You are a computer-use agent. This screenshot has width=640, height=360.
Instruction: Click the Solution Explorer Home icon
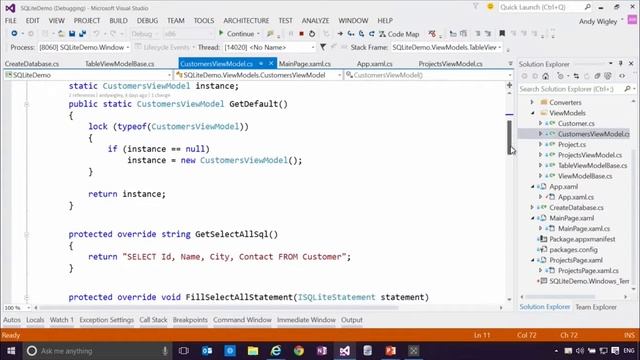pos(545,76)
